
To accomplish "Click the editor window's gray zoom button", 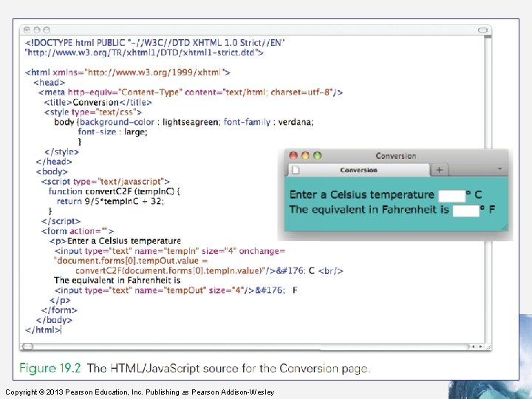I will [x=47, y=30].
